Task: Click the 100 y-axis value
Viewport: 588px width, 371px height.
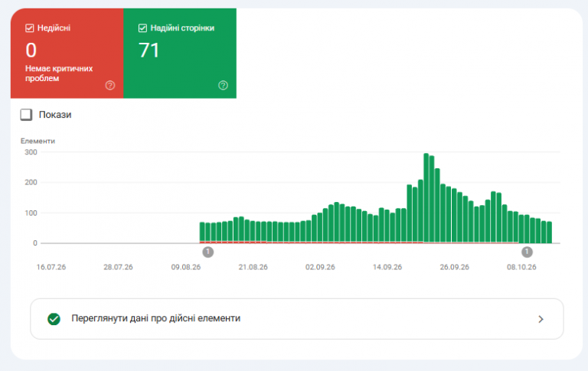Action: (x=31, y=213)
